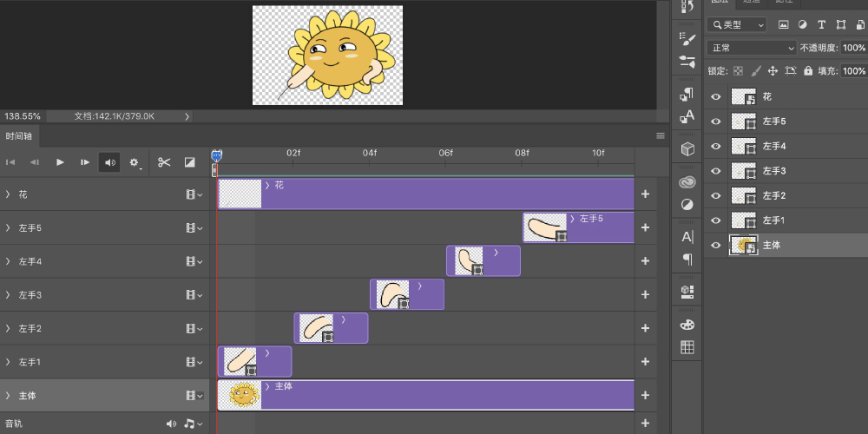Mute the 音轨 audio track
868x434 pixels.
[x=171, y=424]
